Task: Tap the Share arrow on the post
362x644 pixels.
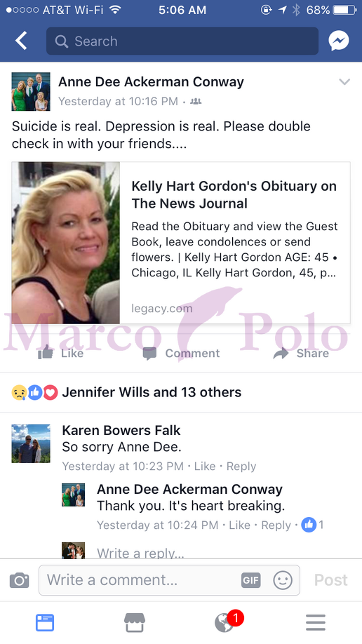Action: [301, 353]
